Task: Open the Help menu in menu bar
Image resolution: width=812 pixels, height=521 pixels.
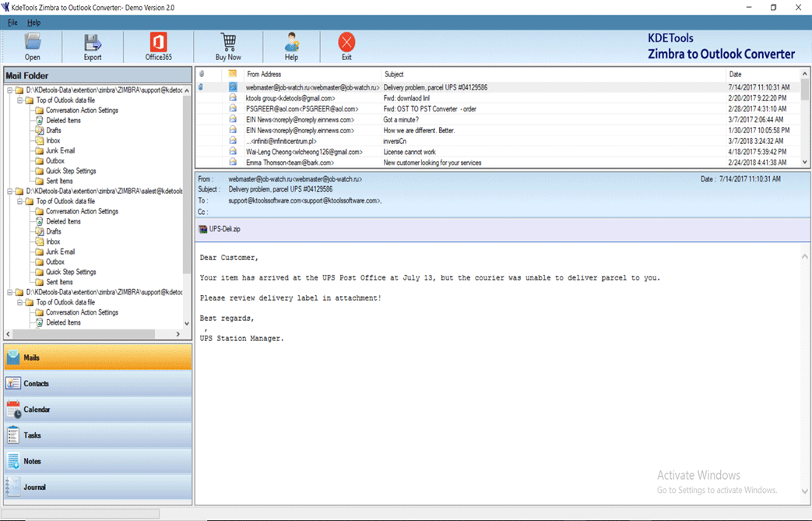Action: point(33,23)
